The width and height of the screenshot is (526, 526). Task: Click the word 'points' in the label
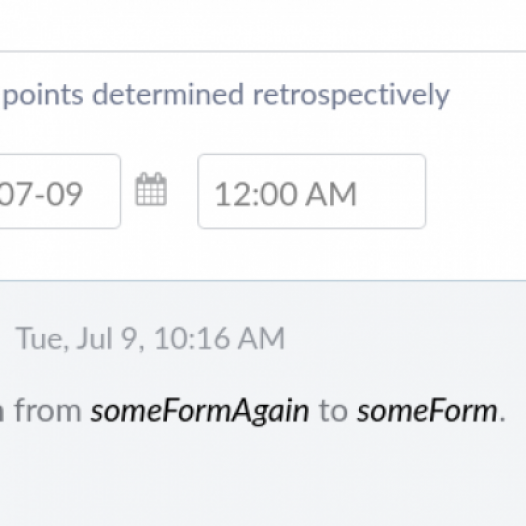[x=43, y=96]
